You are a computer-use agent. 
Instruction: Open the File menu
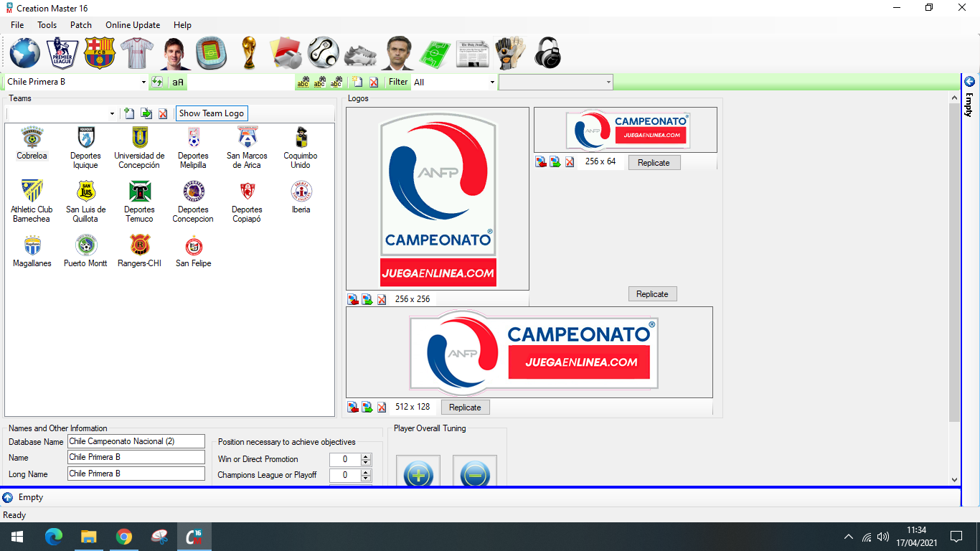[x=17, y=24]
